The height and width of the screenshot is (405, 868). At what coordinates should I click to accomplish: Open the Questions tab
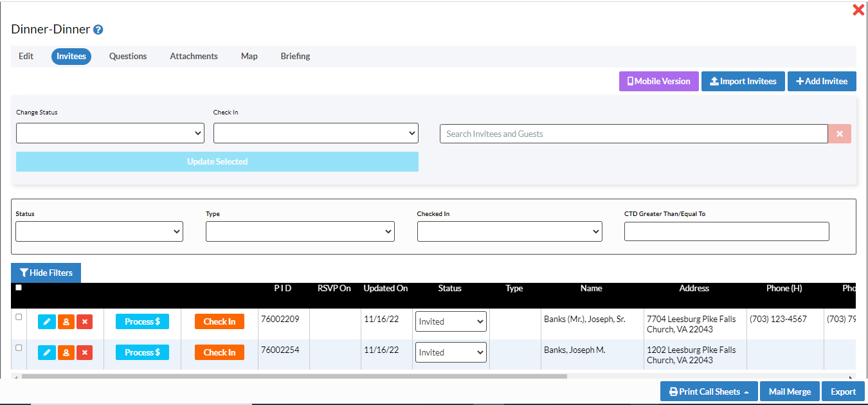(x=128, y=57)
